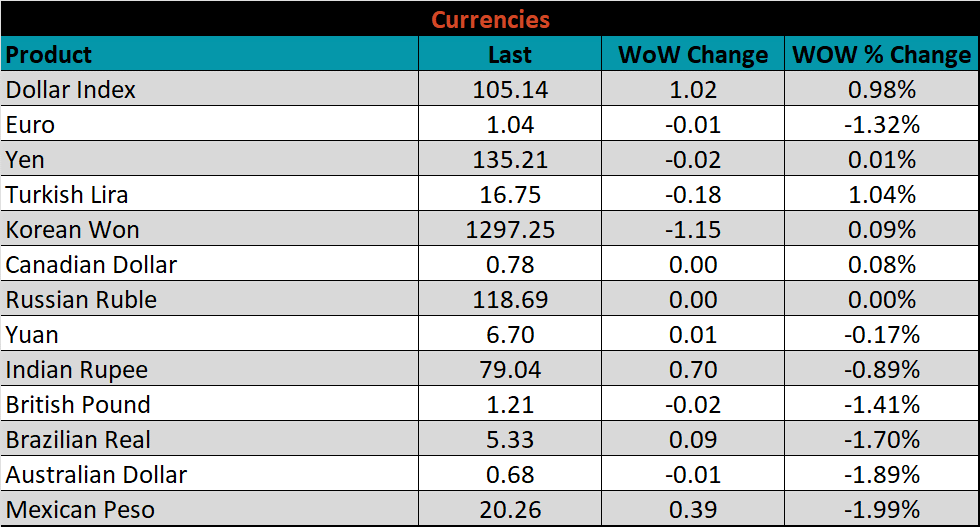The width and height of the screenshot is (980, 527).
Task: Click the Currencies title header
Action: coord(490,19)
